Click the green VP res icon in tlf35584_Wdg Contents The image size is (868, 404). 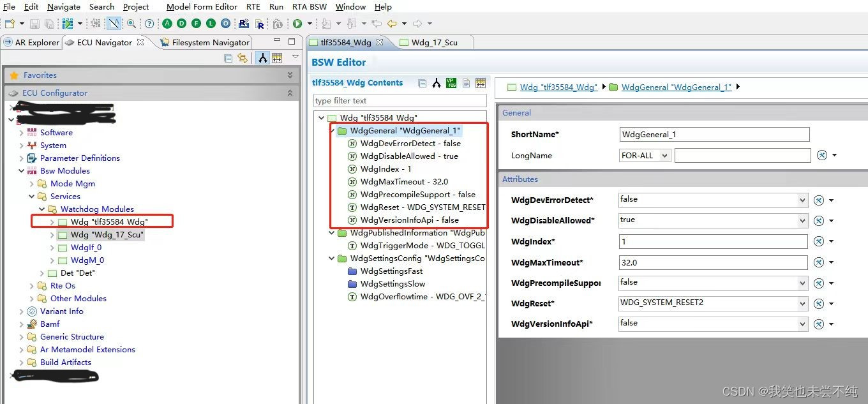(x=451, y=84)
